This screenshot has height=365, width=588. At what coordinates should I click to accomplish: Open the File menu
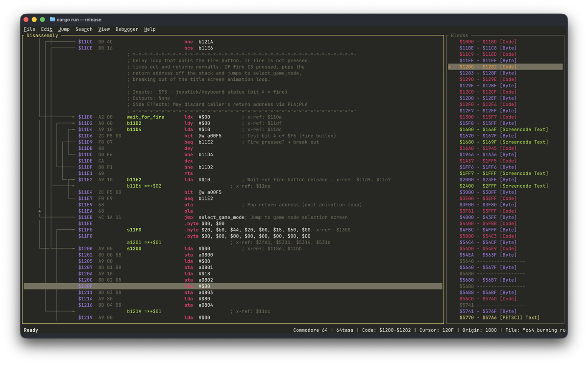[29, 29]
